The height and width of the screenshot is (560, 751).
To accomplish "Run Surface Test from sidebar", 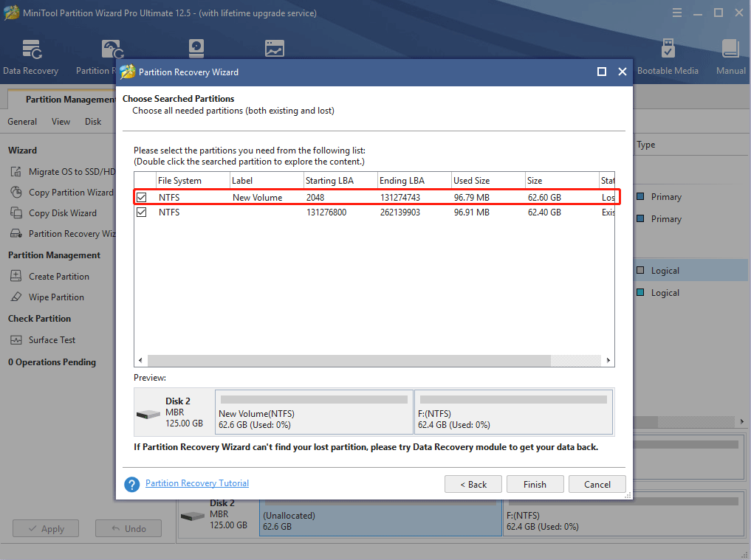I will (x=43, y=340).
